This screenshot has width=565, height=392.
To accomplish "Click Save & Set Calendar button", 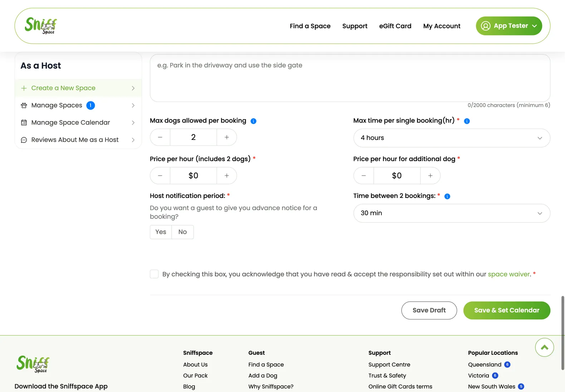I will tap(507, 311).
